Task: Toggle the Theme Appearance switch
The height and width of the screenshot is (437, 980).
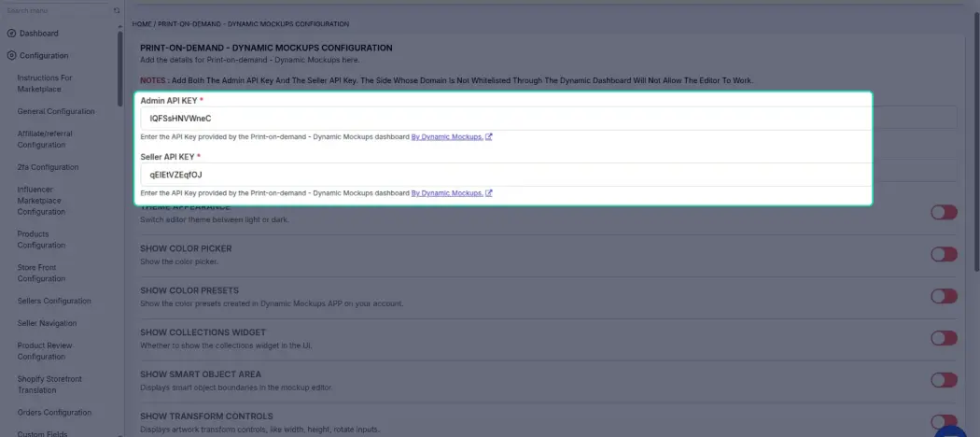Action: tap(944, 213)
